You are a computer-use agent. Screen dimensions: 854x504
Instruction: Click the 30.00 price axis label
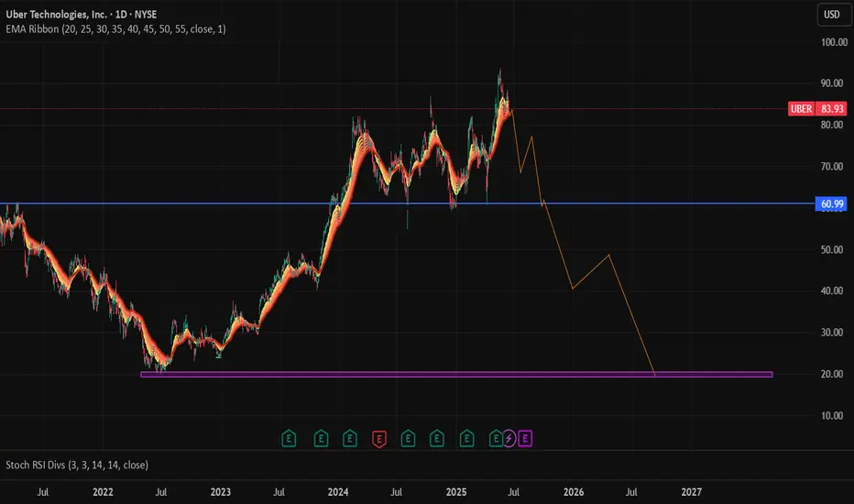pos(832,333)
